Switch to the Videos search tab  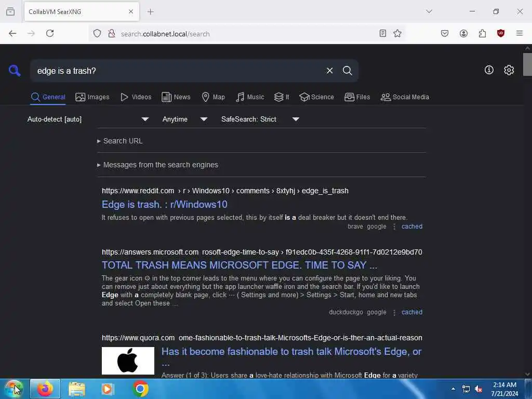[x=136, y=97]
